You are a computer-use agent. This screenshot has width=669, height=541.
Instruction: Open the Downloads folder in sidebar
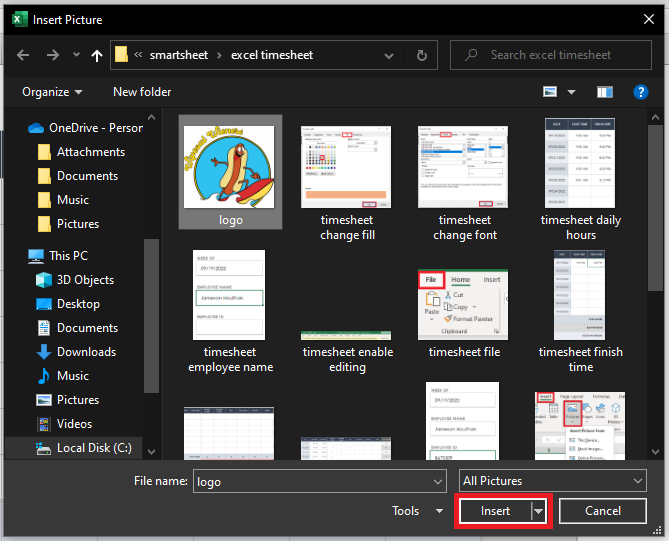86,352
